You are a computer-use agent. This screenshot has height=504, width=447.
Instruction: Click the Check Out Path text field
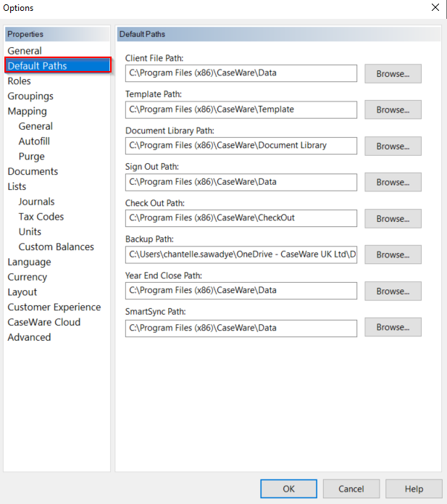[x=241, y=218]
